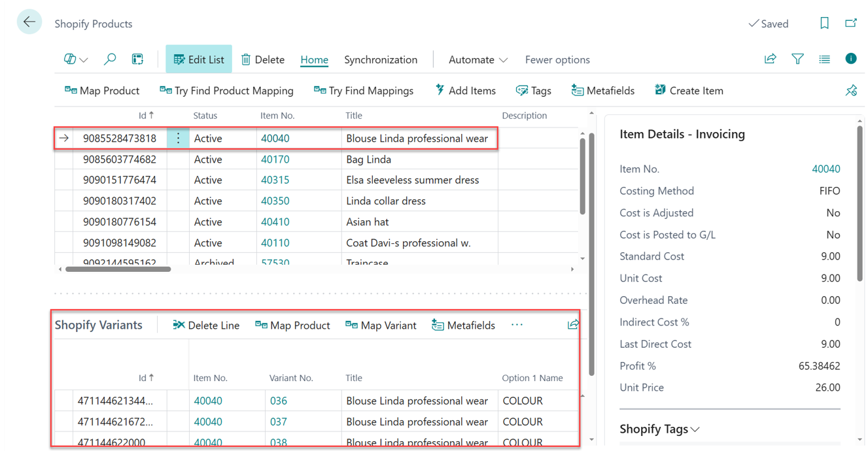This screenshot has width=868, height=451.
Task: Expand the Shopify Tags section
Action: point(659,429)
